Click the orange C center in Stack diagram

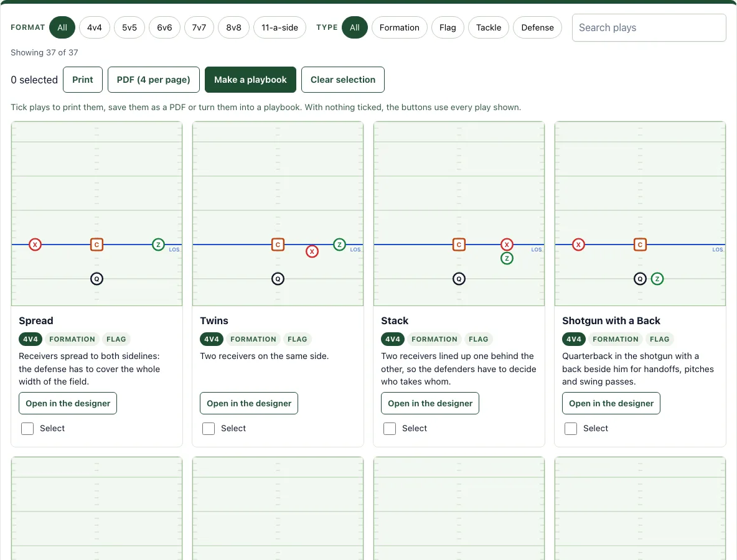point(459,245)
